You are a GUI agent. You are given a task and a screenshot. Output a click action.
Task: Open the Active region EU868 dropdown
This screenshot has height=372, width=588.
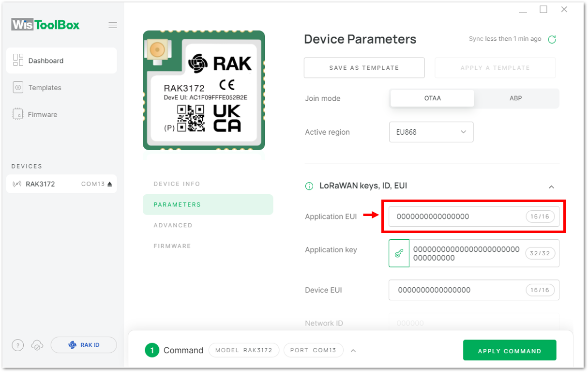[x=431, y=132]
